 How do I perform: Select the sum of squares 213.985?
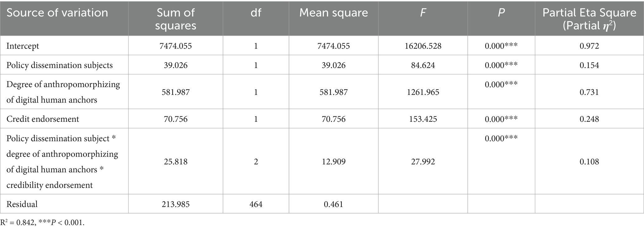176,204
